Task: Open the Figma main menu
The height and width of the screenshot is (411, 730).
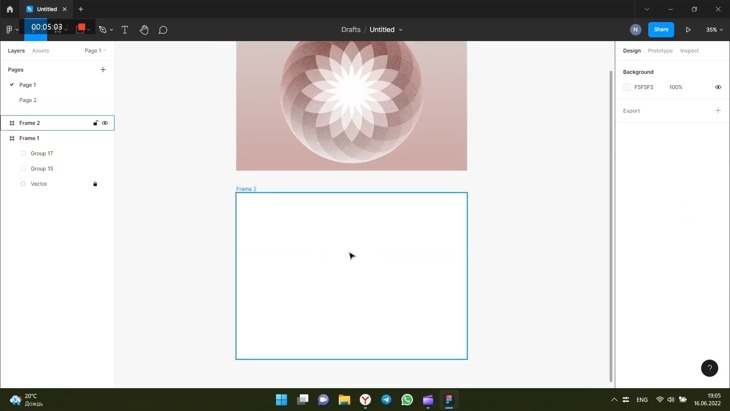Action: click(x=11, y=30)
